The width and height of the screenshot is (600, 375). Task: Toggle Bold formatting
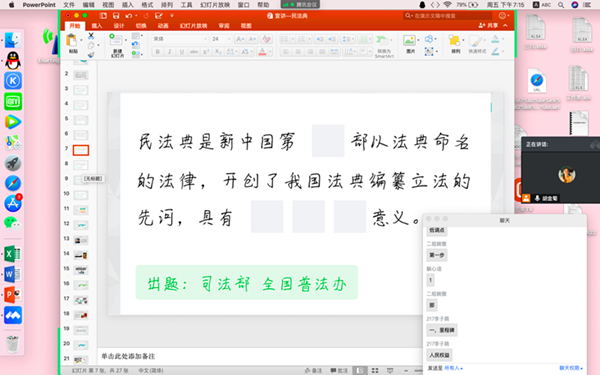[158, 52]
